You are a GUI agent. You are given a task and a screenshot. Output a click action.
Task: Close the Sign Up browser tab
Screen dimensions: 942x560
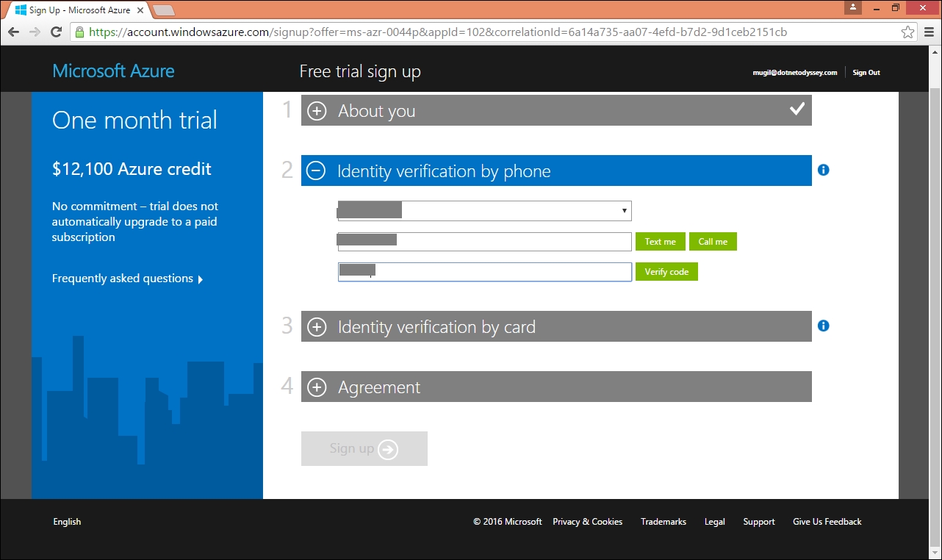[x=140, y=10]
